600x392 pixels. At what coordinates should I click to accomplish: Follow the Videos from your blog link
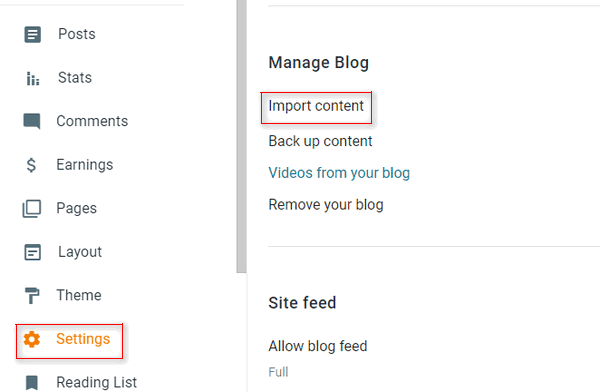tap(339, 173)
